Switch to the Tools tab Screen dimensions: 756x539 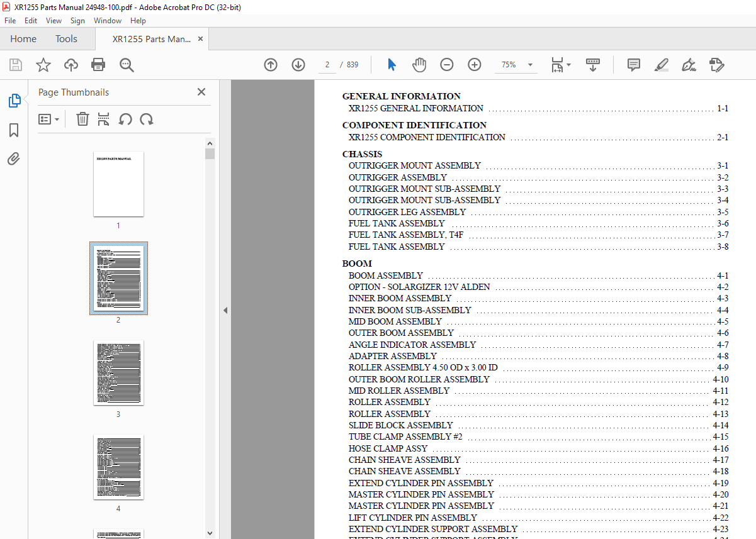coord(66,39)
